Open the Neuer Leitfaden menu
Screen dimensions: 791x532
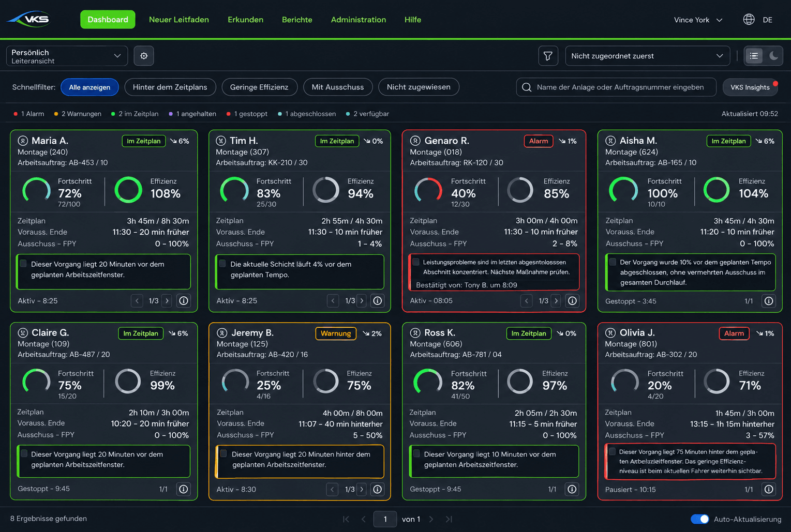(179, 20)
